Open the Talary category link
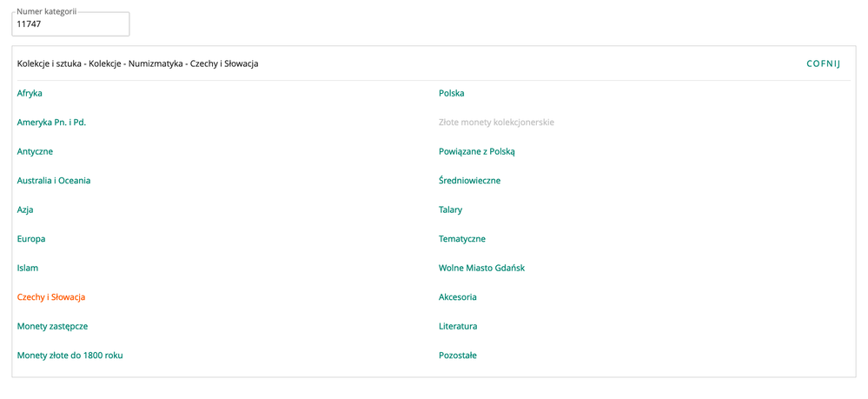 [451, 209]
